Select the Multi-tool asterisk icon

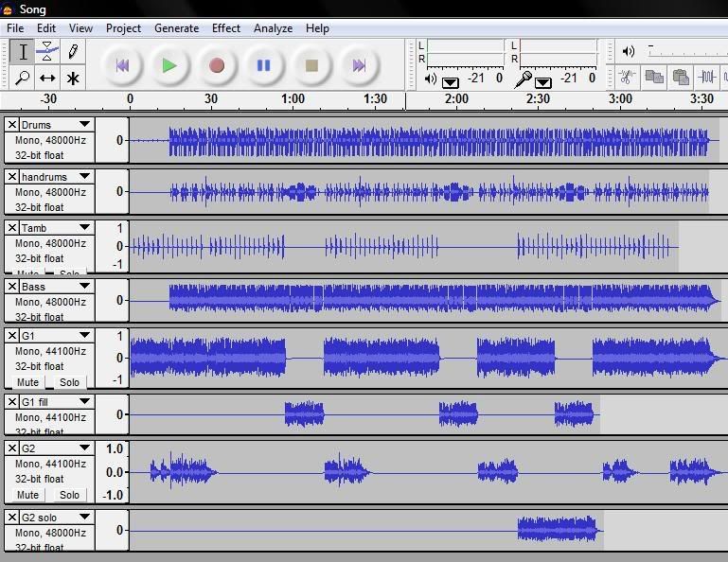coord(73,78)
